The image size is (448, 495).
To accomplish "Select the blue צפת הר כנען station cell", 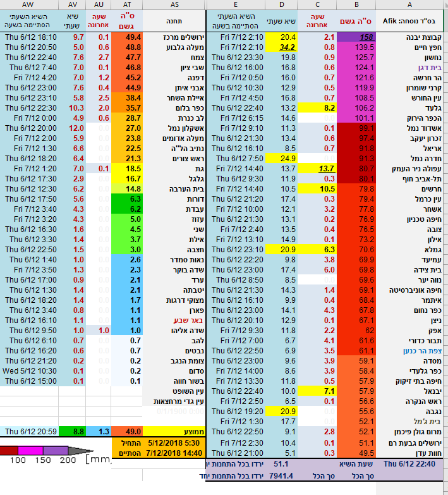I will [x=410, y=350].
